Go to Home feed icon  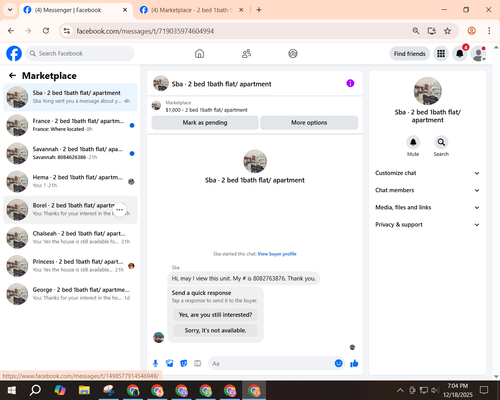199,53
